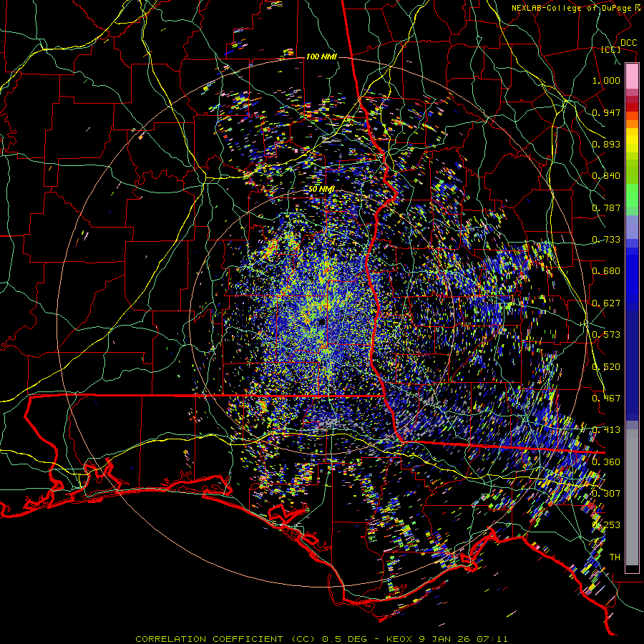Click the pink top segment of color bar
Image resolution: width=644 pixels, height=644 pixels.
pos(632,76)
